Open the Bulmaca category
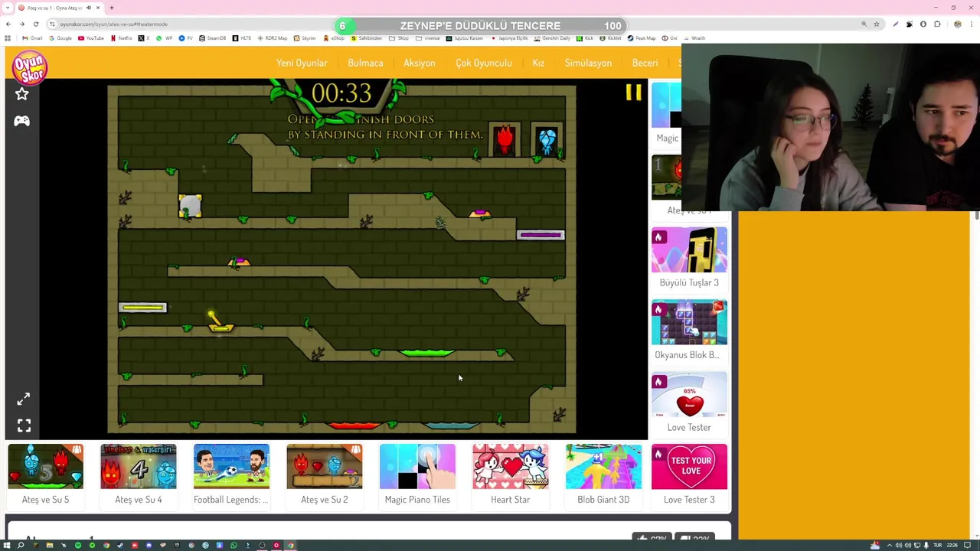Screen dimensions: 980x551 365,63
